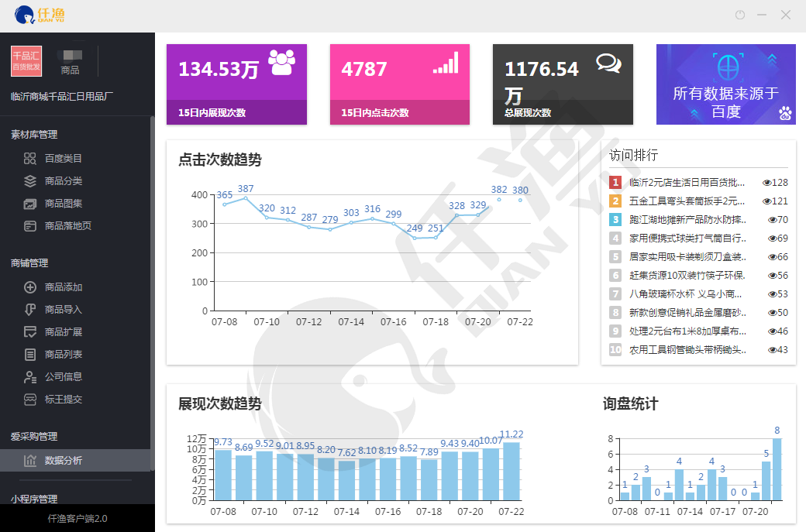Click the 商品列表 list icon
806x532 pixels.
click(29, 355)
